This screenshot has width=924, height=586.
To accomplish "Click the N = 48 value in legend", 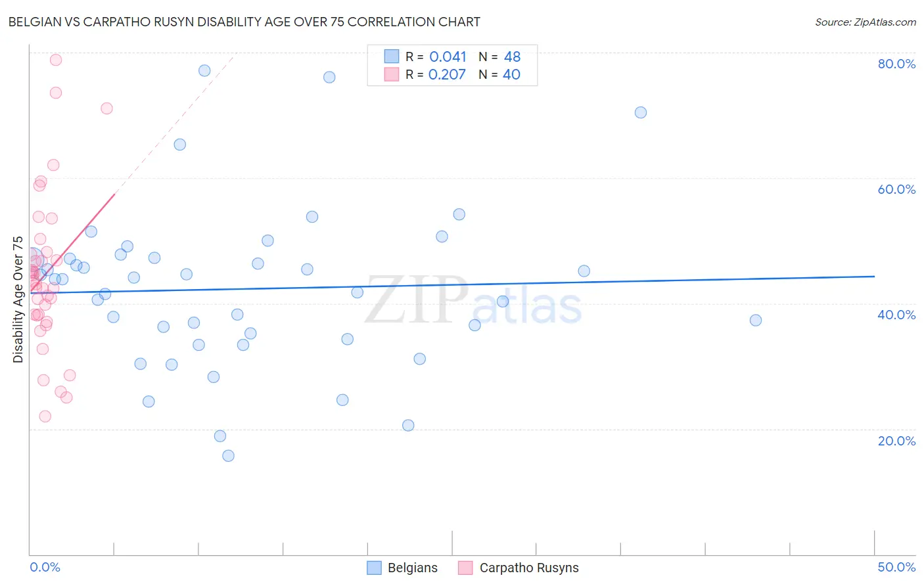I will pyautogui.click(x=499, y=56).
